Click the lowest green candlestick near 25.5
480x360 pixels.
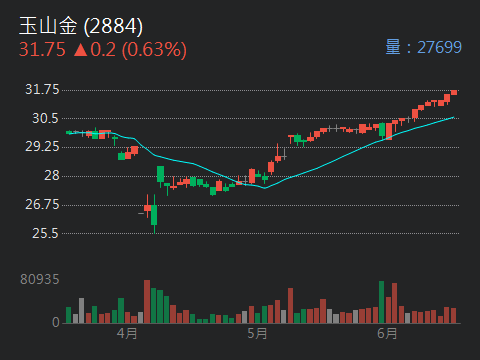pyautogui.click(x=154, y=214)
